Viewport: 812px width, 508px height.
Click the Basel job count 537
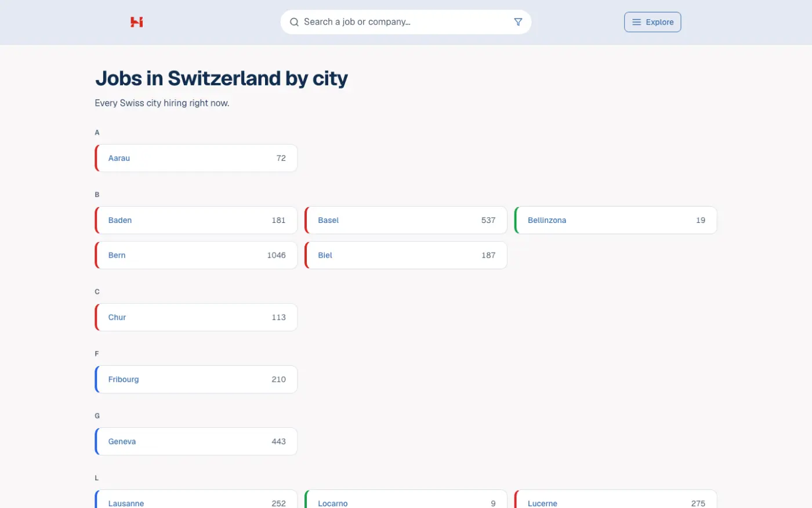pos(488,221)
